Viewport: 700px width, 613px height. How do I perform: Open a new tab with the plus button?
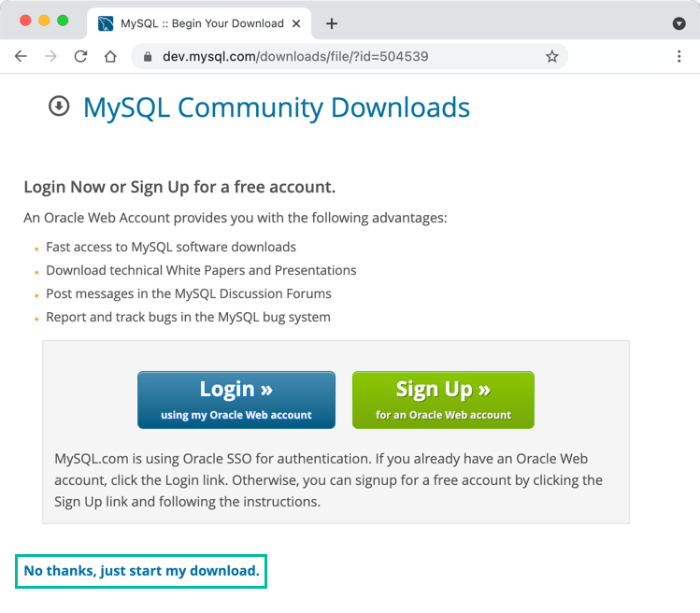[332, 23]
